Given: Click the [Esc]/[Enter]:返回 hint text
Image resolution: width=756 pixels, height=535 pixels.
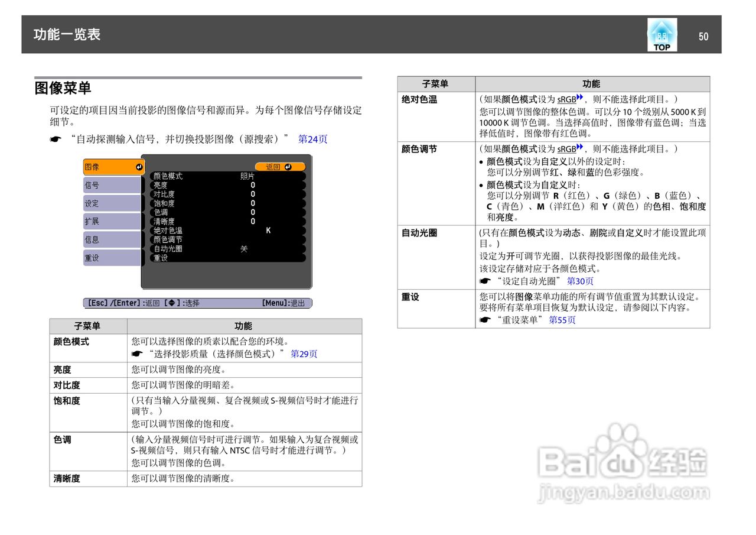Looking at the screenshot, I should click(123, 303).
